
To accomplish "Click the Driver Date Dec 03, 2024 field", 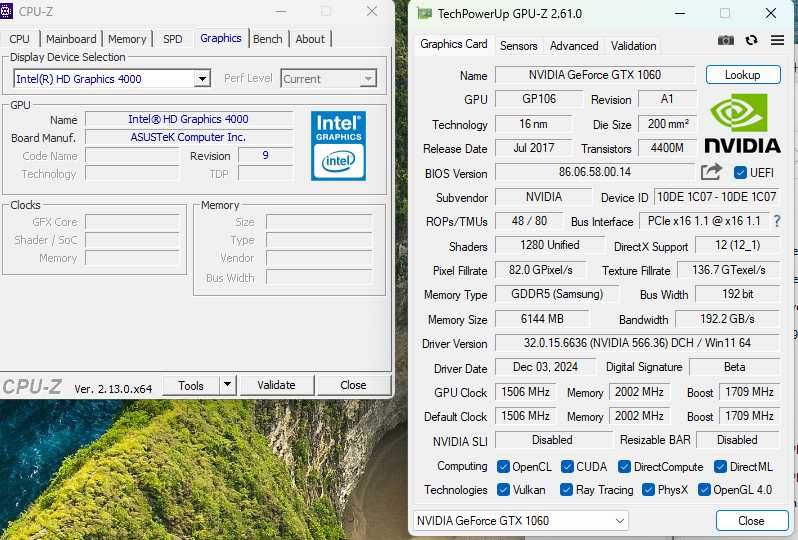I will tap(545, 367).
